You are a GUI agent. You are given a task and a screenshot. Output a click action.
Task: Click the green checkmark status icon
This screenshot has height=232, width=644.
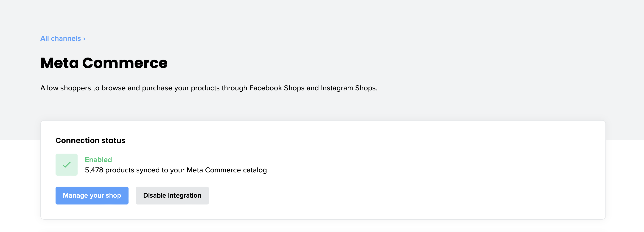[x=67, y=165]
